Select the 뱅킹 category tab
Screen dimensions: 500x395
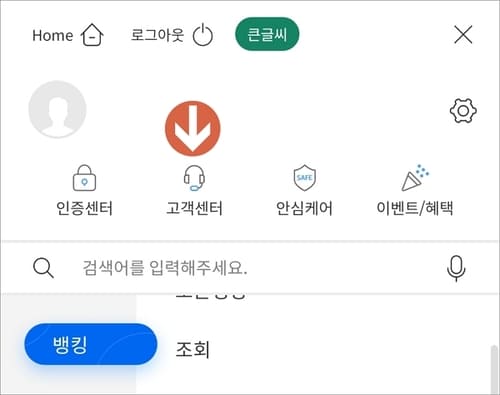[x=91, y=344]
